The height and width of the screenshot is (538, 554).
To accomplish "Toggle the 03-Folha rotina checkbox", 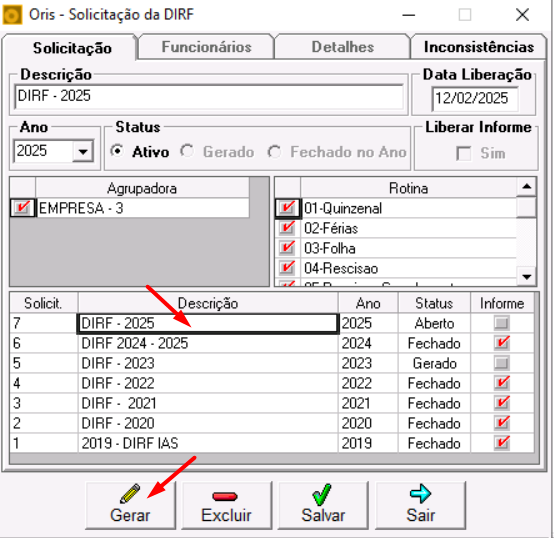I will 287,248.
